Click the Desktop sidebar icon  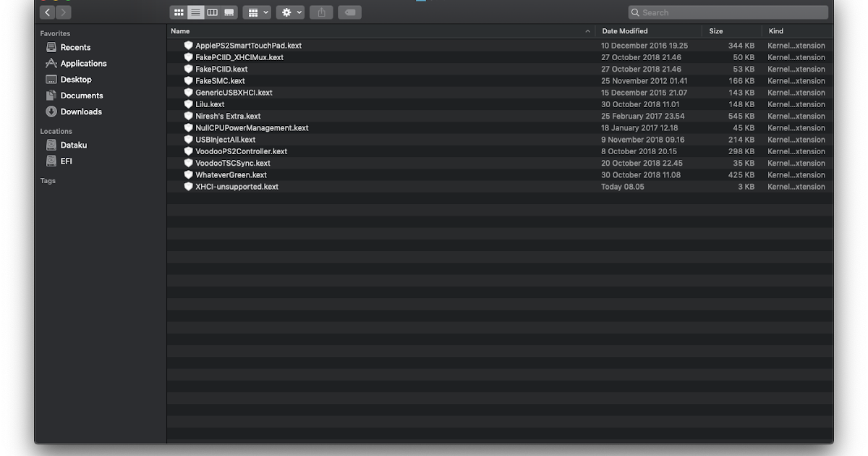51,80
